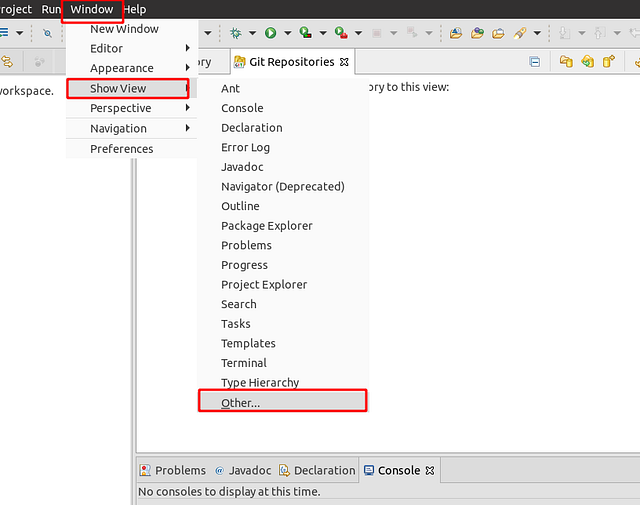Expand the Navigation submenu
The height and width of the screenshot is (505, 640).
(x=131, y=129)
